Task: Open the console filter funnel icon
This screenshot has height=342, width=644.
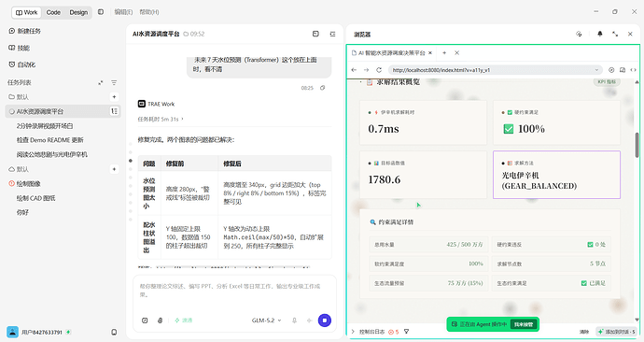Action: tap(407, 332)
